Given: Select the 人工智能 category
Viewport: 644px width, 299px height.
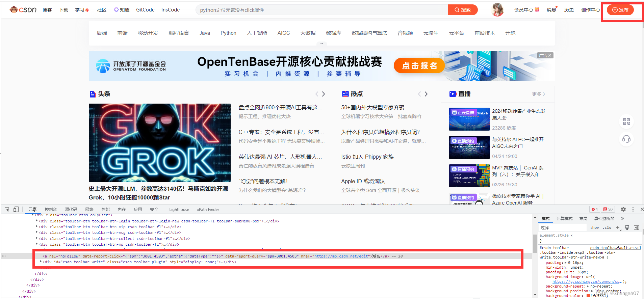Looking at the screenshot, I should pos(257,33).
